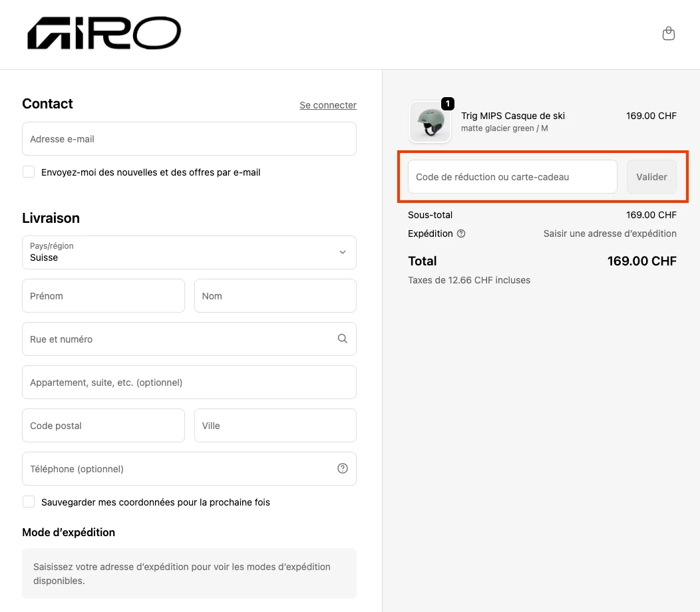Select the Prénom input field
This screenshot has height=612, width=700.
[103, 295]
